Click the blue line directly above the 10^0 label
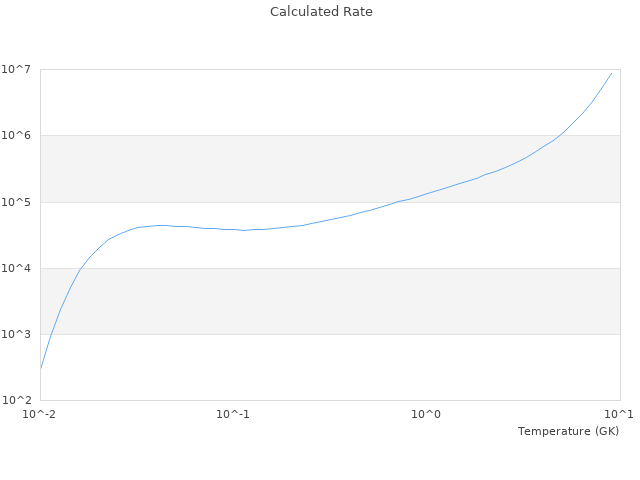This screenshot has height=480, width=640. (426, 193)
